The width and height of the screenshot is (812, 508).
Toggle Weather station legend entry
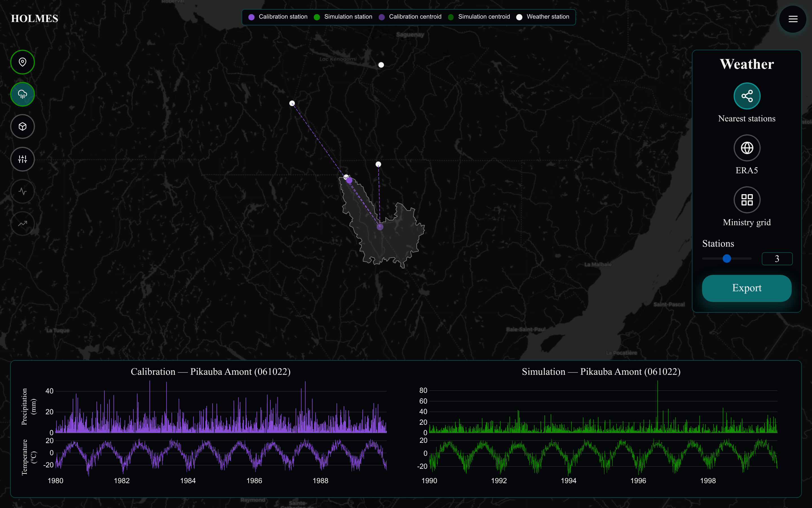click(x=542, y=17)
